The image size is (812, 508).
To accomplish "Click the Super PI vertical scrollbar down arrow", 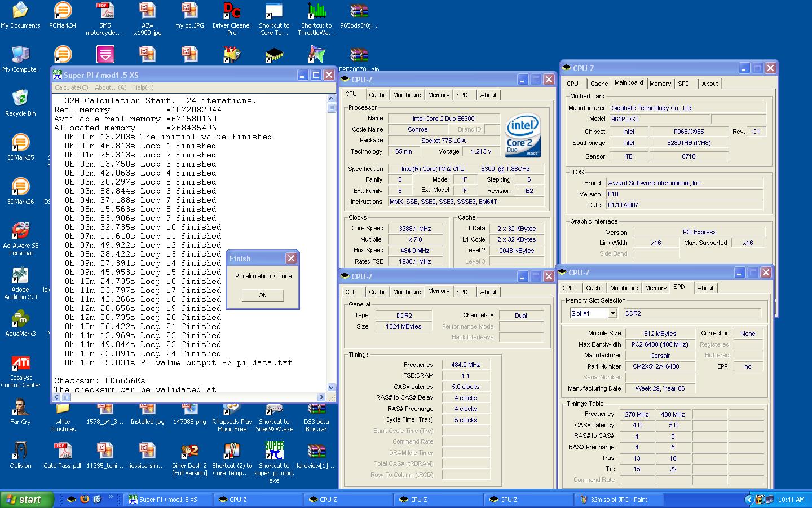I will point(331,388).
